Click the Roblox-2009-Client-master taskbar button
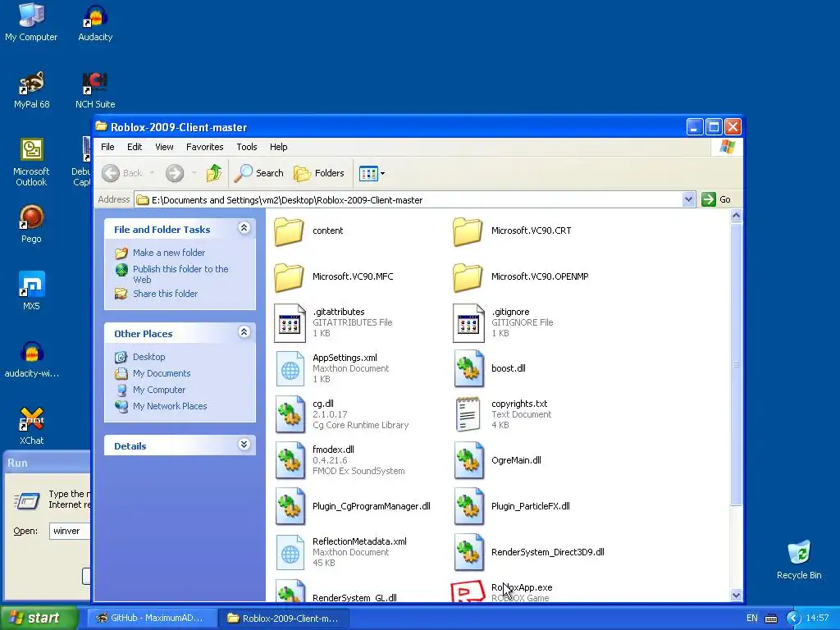840x630 pixels. pyautogui.click(x=285, y=619)
